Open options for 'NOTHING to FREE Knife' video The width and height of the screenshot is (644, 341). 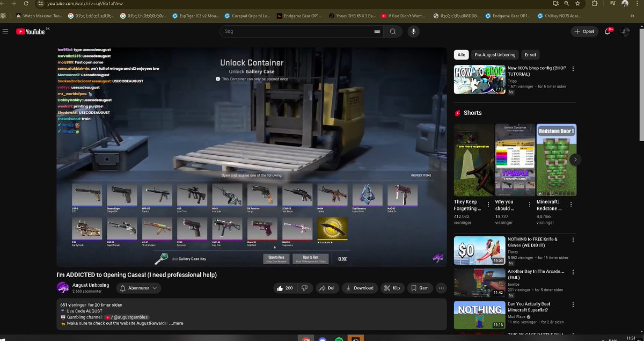(x=573, y=240)
